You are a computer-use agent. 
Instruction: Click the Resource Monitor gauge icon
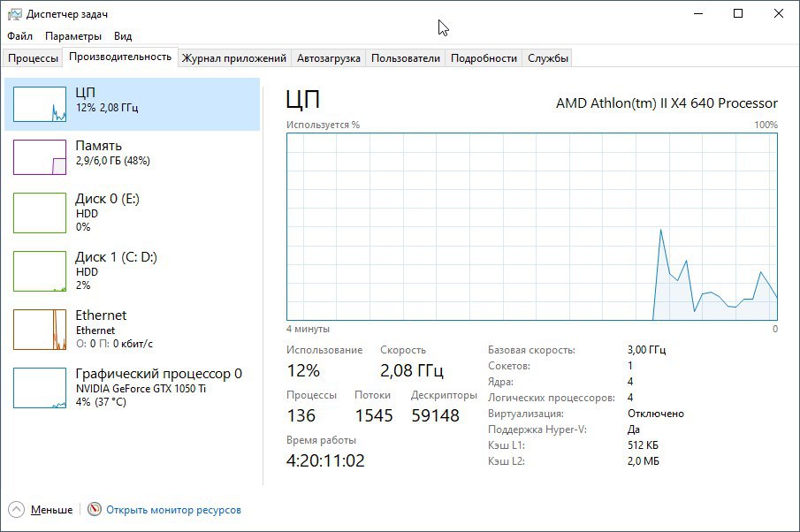tap(95, 509)
